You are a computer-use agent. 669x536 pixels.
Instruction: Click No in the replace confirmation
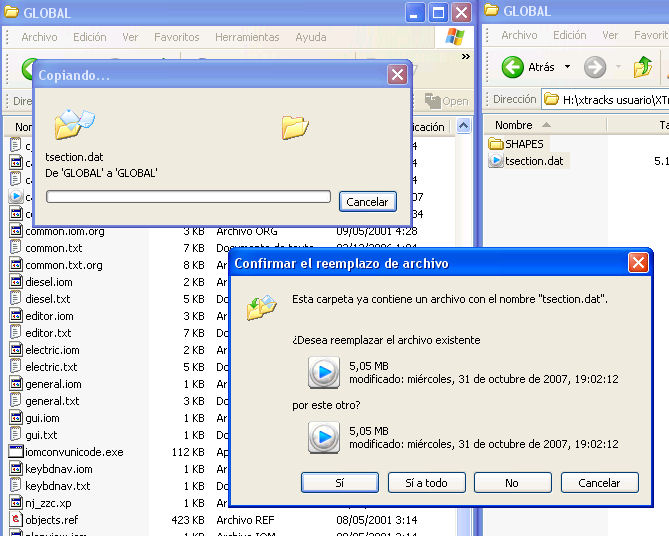click(x=512, y=482)
